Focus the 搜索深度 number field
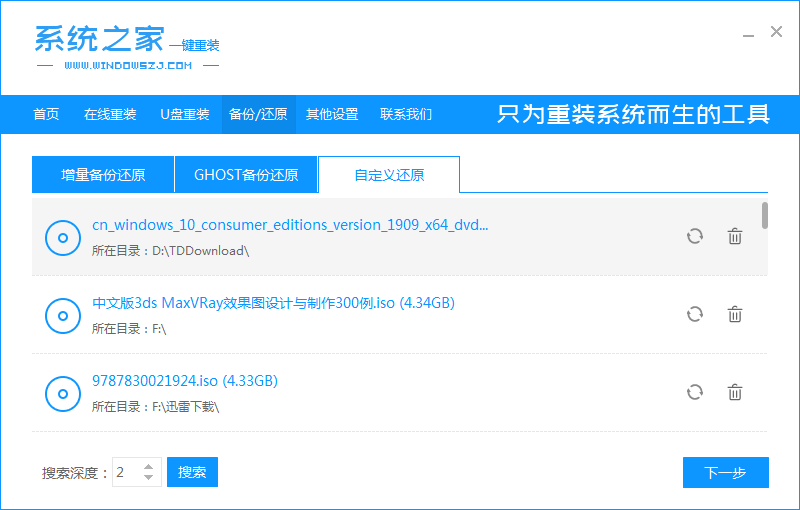This screenshot has height=510, width=800. [126, 472]
